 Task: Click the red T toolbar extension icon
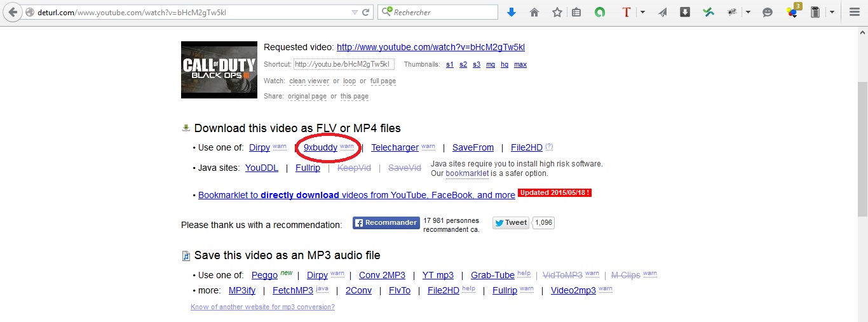627,12
